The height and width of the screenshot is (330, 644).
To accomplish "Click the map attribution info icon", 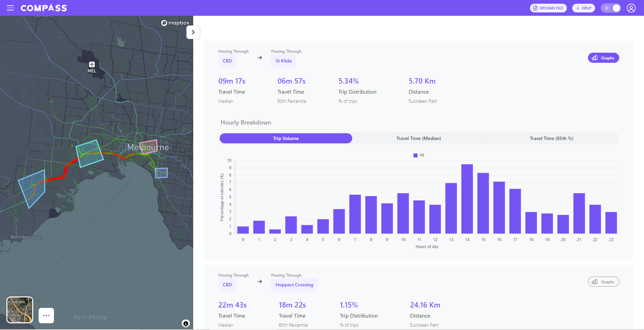I will coord(185,323).
